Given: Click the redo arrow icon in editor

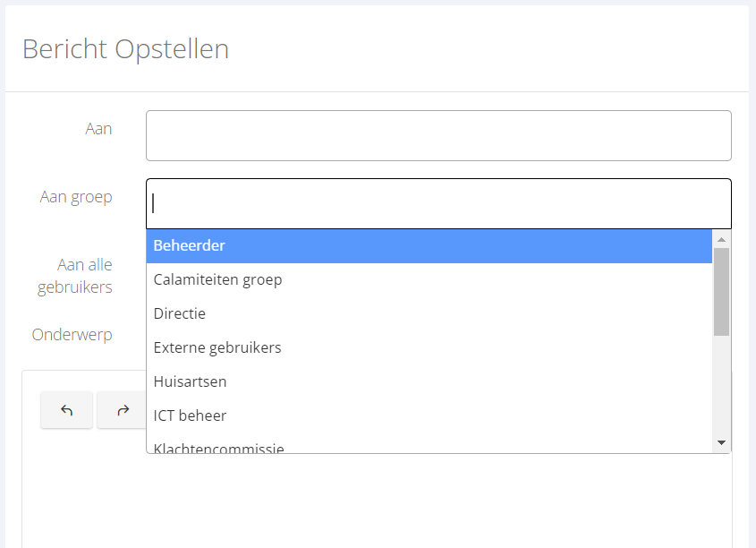Looking at the screenshot, I should point(123,410).
